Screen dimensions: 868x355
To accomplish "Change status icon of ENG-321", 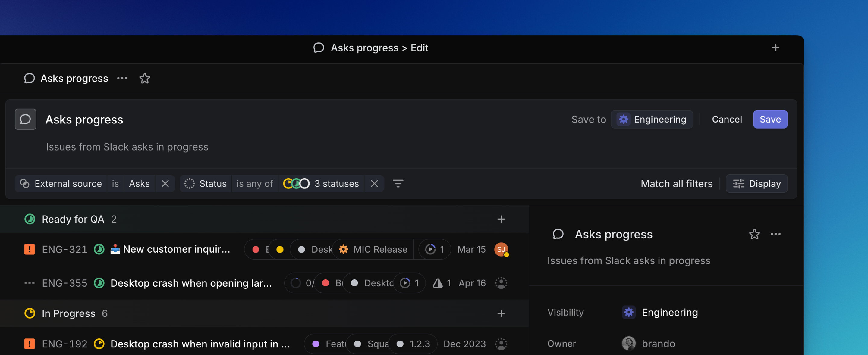I will click(99, 249).
